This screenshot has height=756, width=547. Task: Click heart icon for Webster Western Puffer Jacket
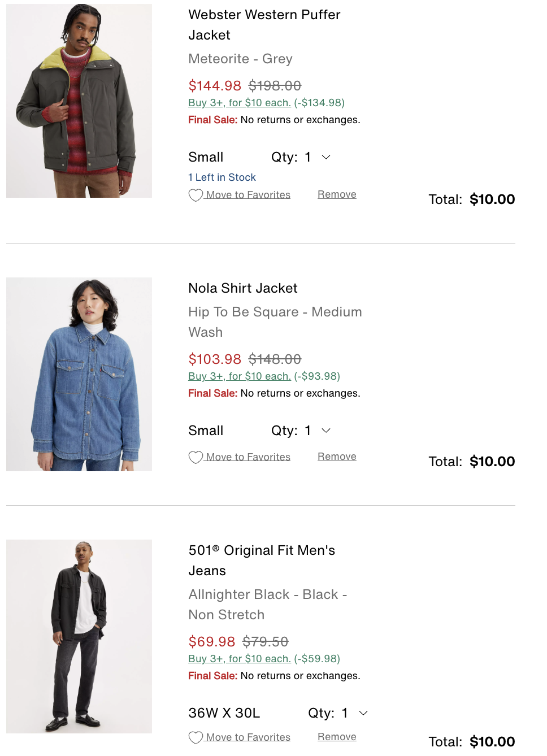point(196,195)
